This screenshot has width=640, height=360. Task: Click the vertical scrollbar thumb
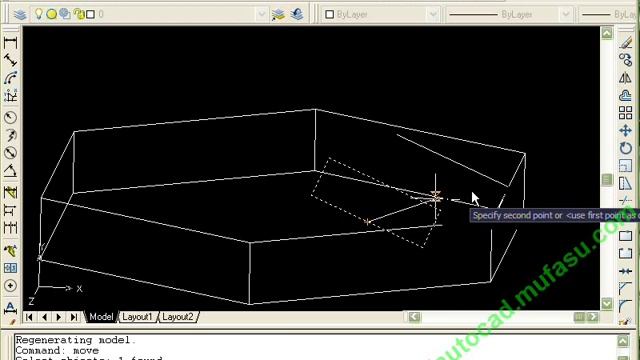(x=607, y=179)
